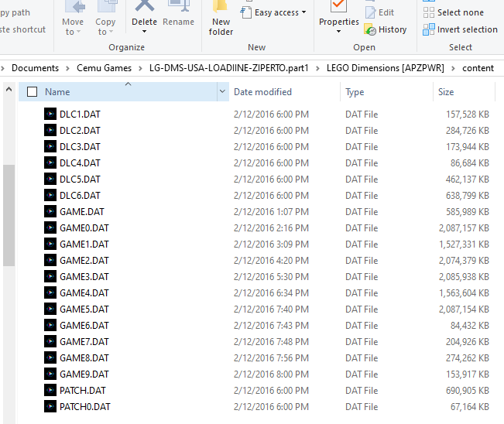Click the GAME4.DAT file icon
This screenshot has height=424, width=504.
pos(50,292)
